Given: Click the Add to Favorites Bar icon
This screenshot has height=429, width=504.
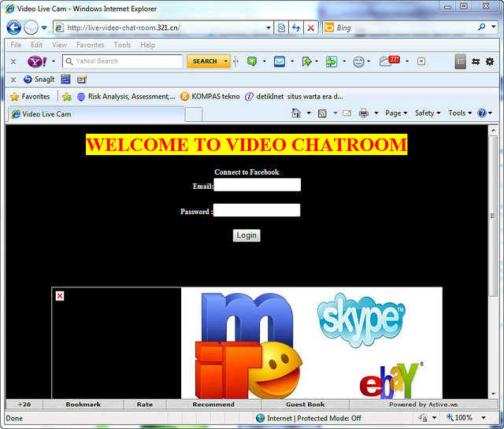Looking at the screenshot, I should click(x=67, y=96).
